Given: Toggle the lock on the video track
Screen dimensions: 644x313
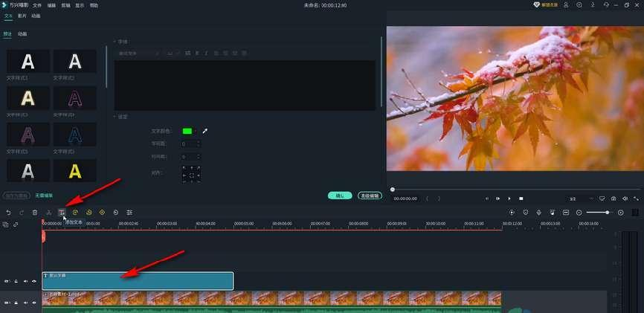Looking at the screenshot, I should (x=16, y=303).
